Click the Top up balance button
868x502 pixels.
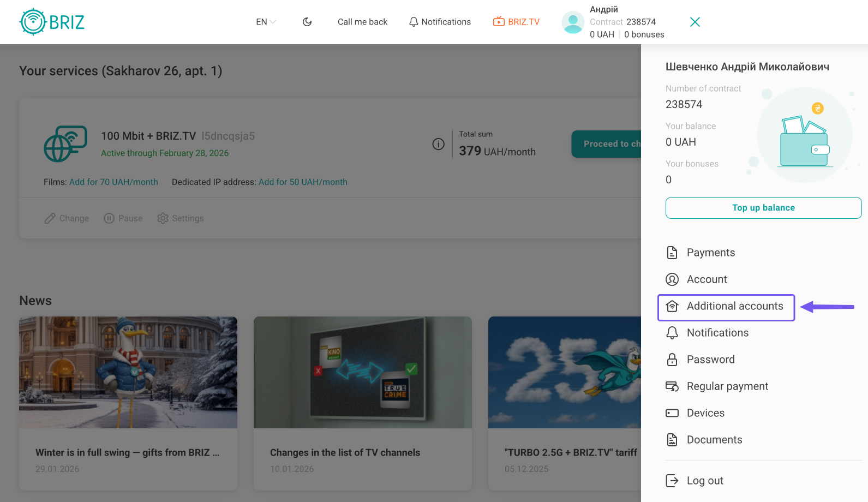click(763, 208)
